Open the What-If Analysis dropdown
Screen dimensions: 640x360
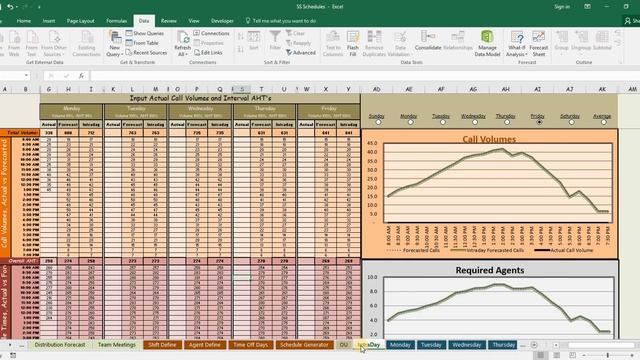coord(517,51)
